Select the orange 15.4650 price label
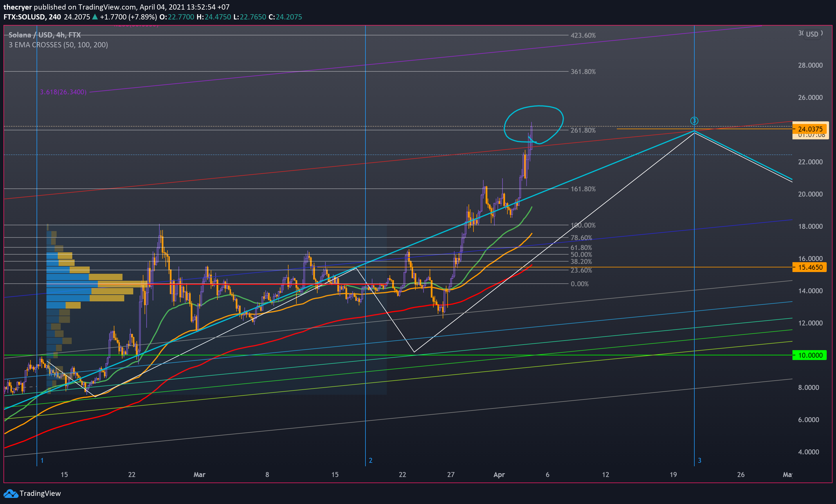 810,267
